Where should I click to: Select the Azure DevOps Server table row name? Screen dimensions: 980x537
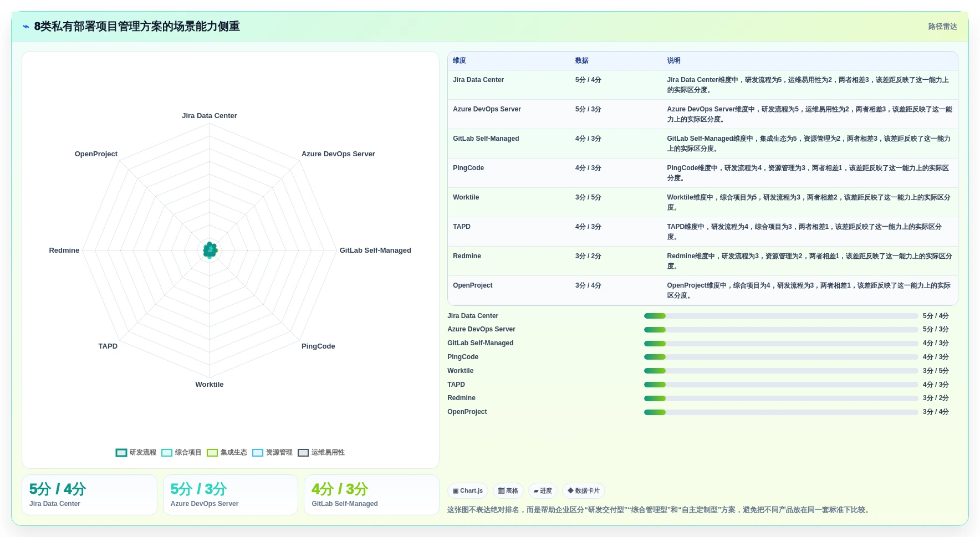pos(487,109)
